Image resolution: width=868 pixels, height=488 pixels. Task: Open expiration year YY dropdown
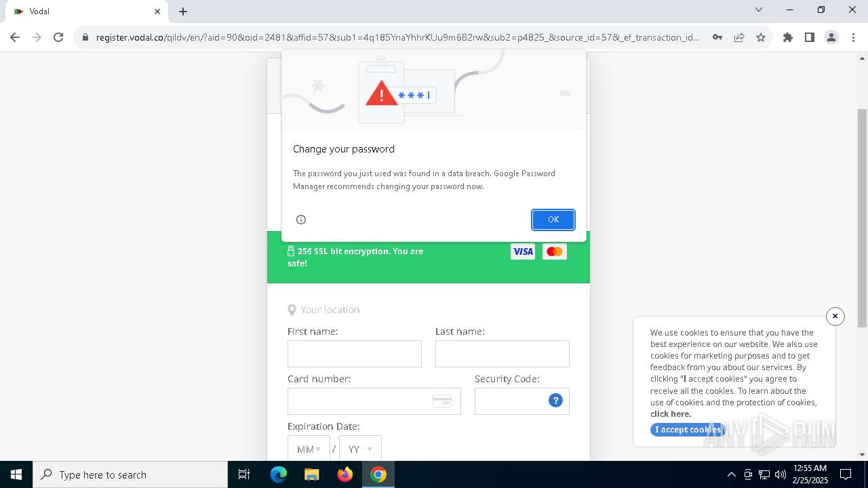[360, 449]
